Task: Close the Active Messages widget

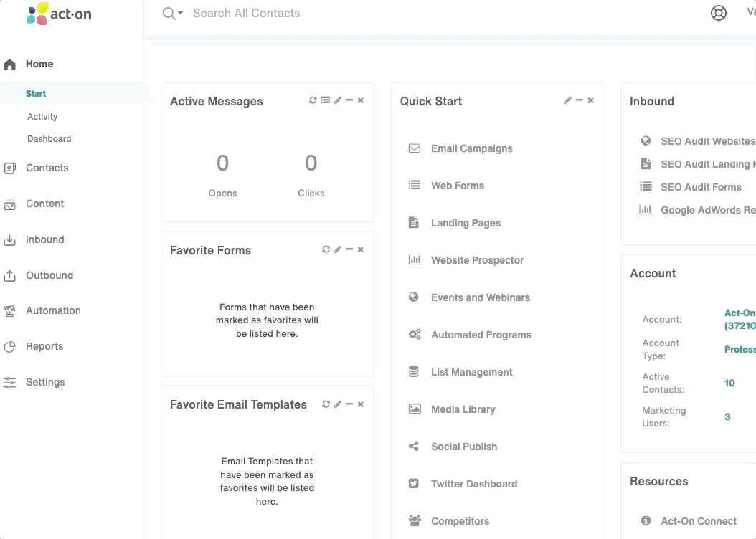Action: 361,100
